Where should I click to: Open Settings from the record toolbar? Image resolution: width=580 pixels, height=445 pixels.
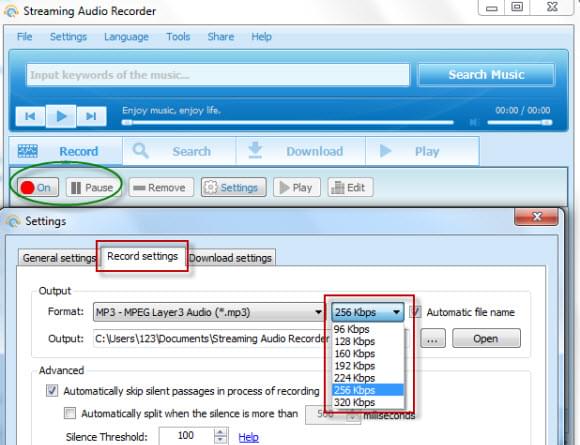click(x=233, y=188)
